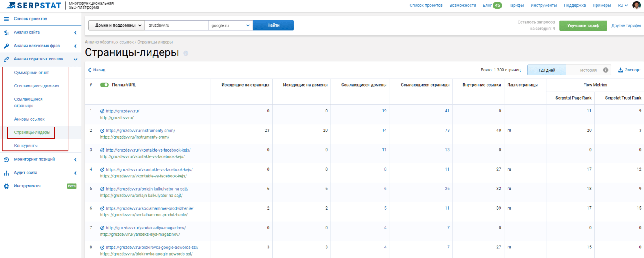Viewport: 644px width, 258px height.
Task: Click the key icon for Анализ ключевых фраз
Action: point(6,46)
